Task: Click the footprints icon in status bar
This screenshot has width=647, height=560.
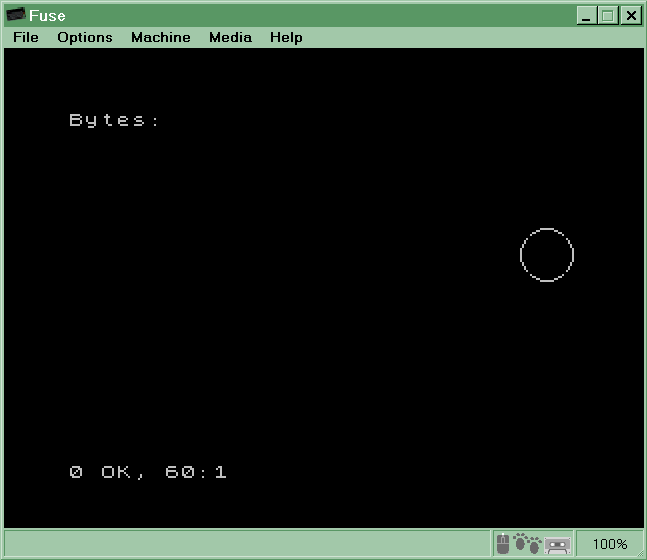Action: (x=527, y=545)
